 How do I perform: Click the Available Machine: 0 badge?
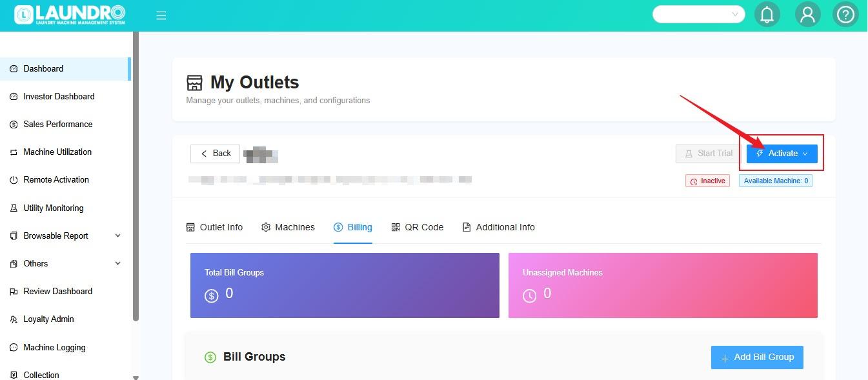776,181
